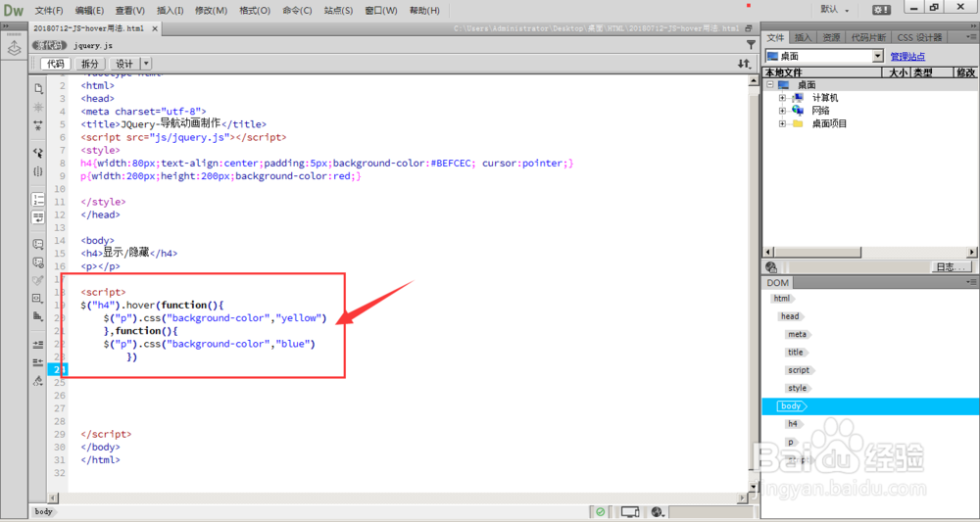
Task: Click the code editor horizontal scrollbar left arrow
Action: pyautogui.click(x=54, y=498)
